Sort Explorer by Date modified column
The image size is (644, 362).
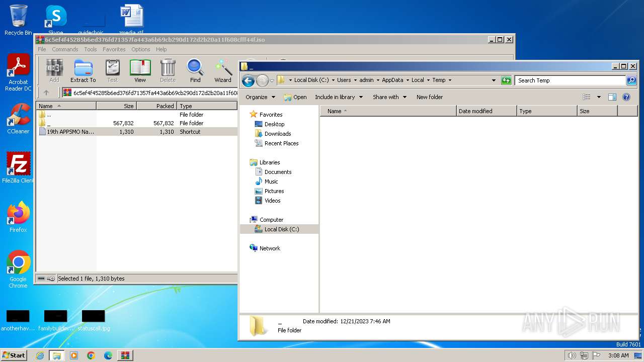coord(487,111)
